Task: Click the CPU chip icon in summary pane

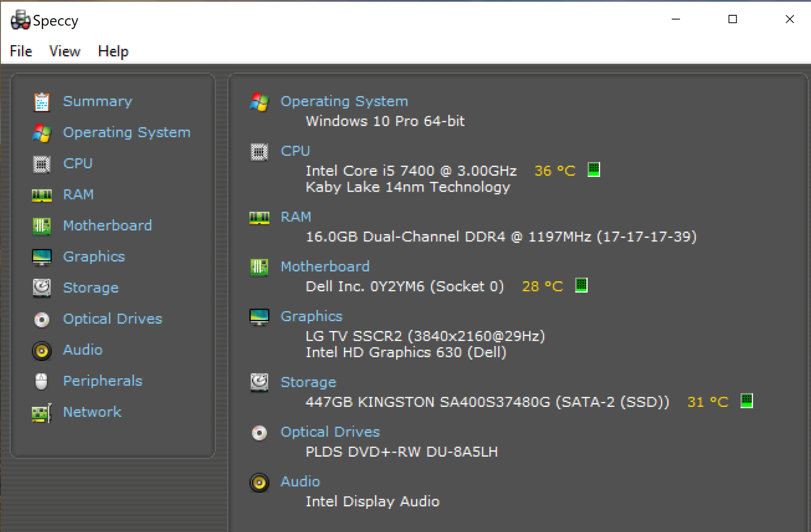Action: coord(259,152)
